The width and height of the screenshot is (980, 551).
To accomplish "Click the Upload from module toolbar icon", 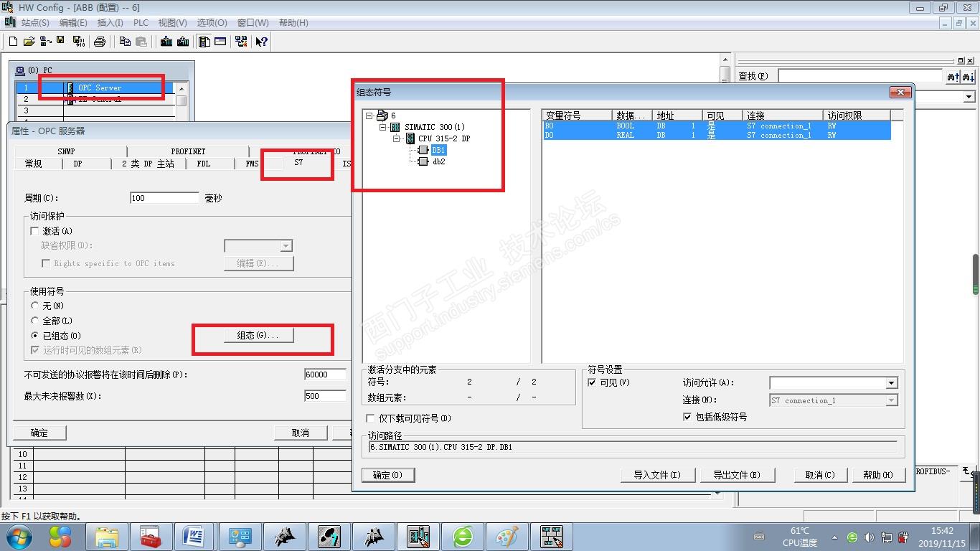I will [183, 42].
